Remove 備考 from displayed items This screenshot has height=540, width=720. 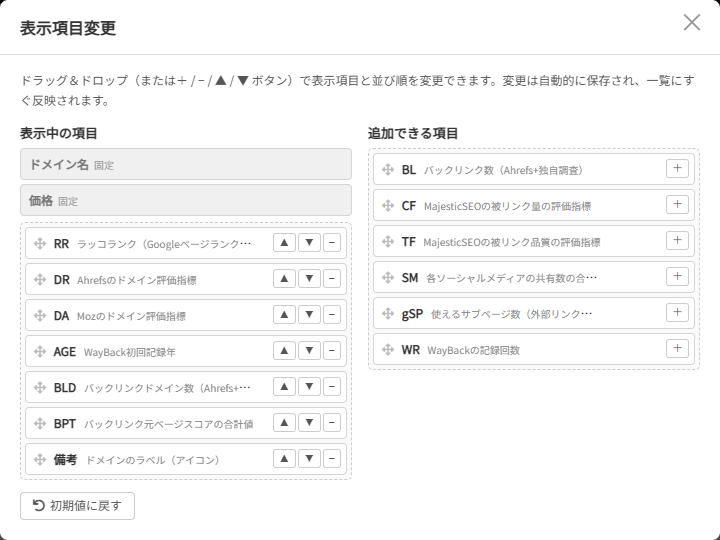[x=332, y=458]
